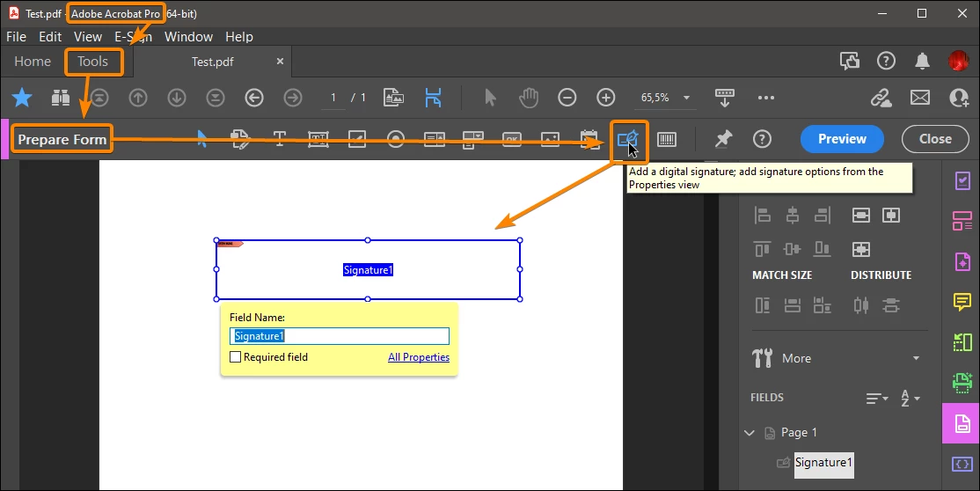Click the blue Preview button
Viewport: 980px width, 491px height.
tap(842, 139)
